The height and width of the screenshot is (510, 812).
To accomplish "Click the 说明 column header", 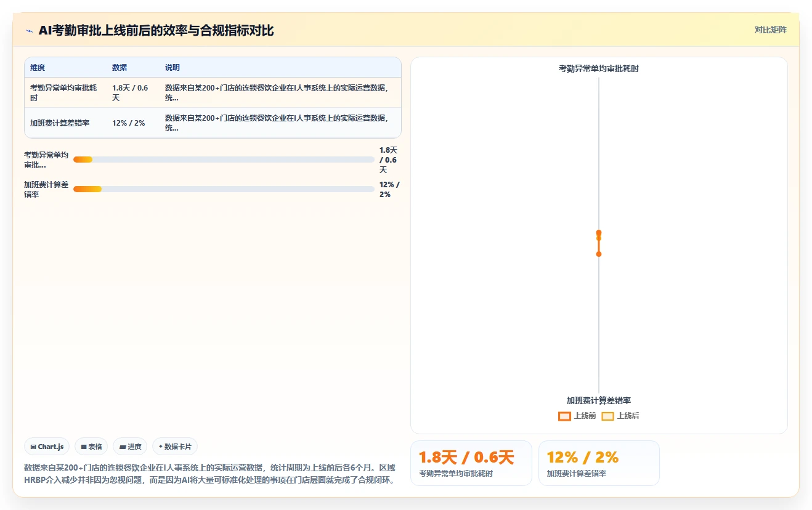I will point(173,68).
